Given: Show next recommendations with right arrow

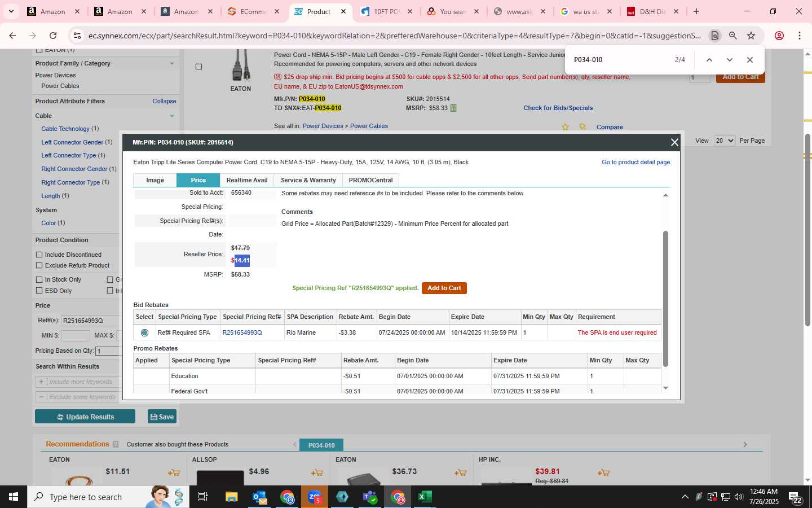Looking at the screenshot, I should pos(745,445).
